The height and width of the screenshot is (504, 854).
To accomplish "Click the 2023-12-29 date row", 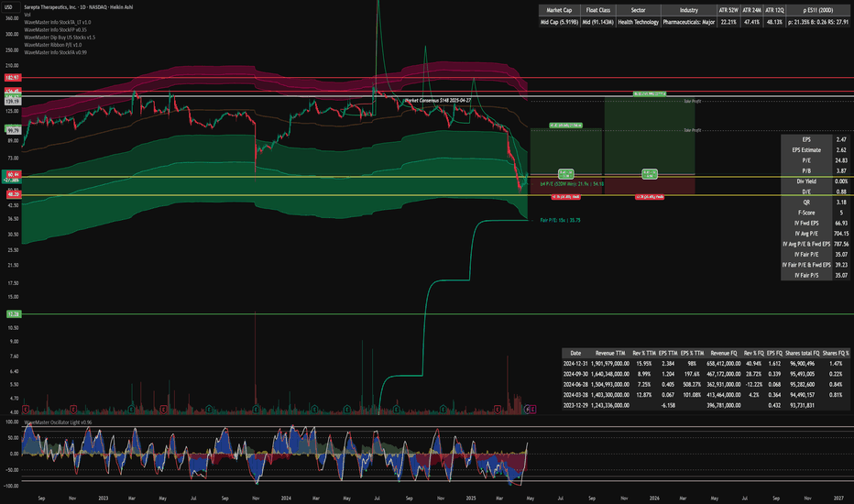I will 575,405.
